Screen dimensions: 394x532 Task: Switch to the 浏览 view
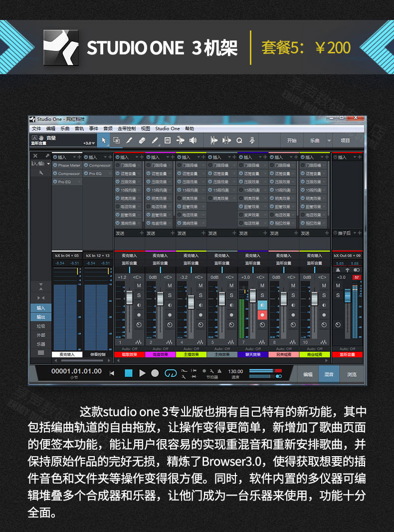coord(352,374)
